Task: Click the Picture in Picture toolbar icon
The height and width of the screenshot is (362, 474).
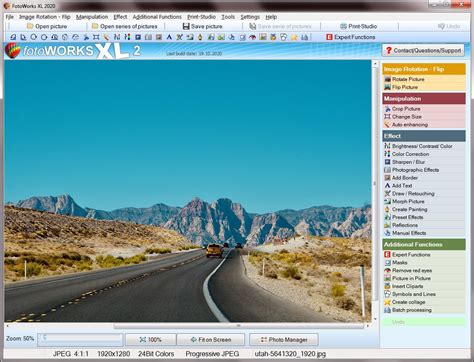Action: tap(263, 37)
